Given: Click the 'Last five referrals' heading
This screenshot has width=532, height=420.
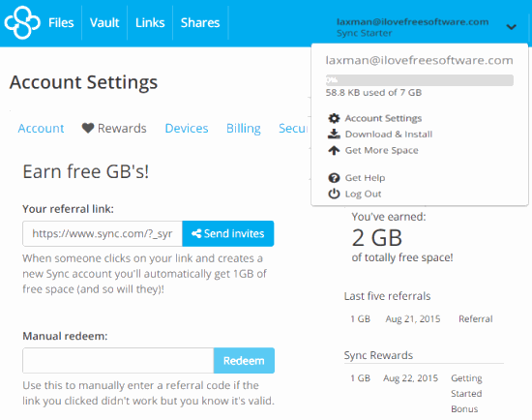Looking at the screenshot, I should [x=387, y=296].
